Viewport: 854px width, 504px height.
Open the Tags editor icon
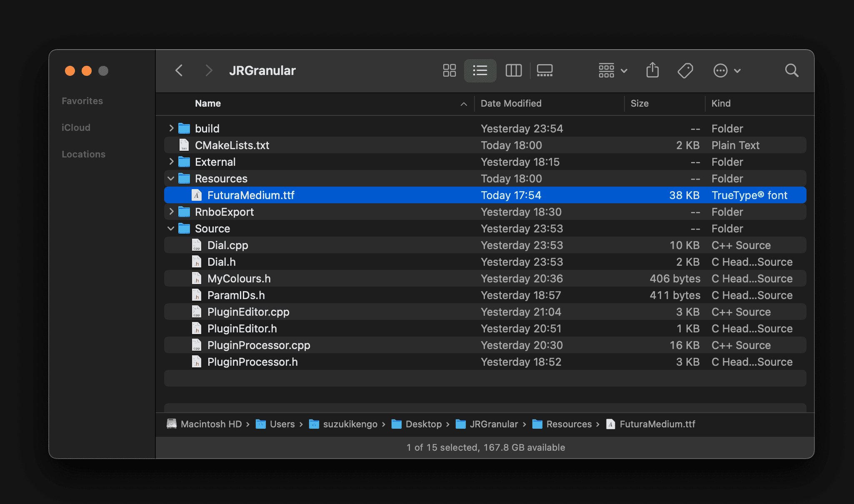tap(685, 70)
